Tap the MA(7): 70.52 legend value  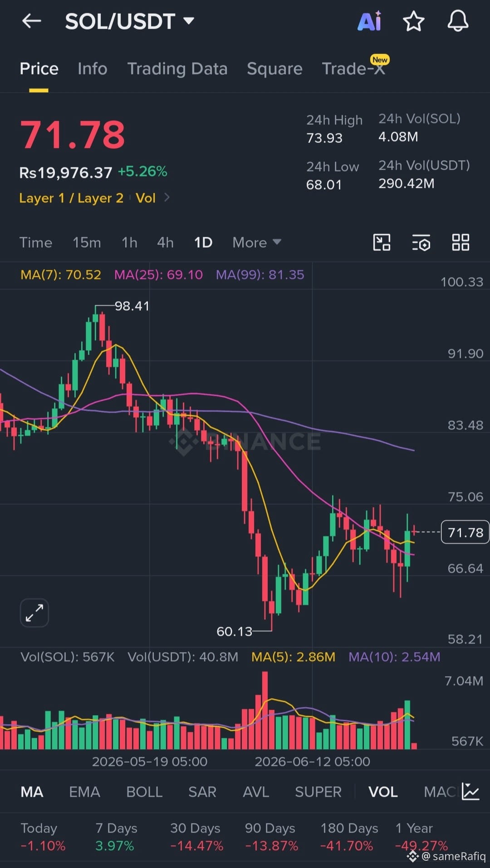point(61,275)
